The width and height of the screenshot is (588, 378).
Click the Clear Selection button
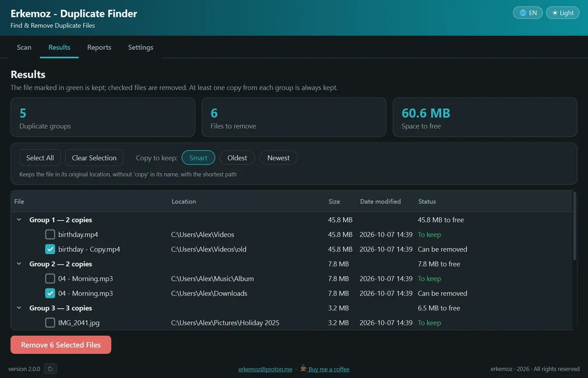tap(94, 158)
